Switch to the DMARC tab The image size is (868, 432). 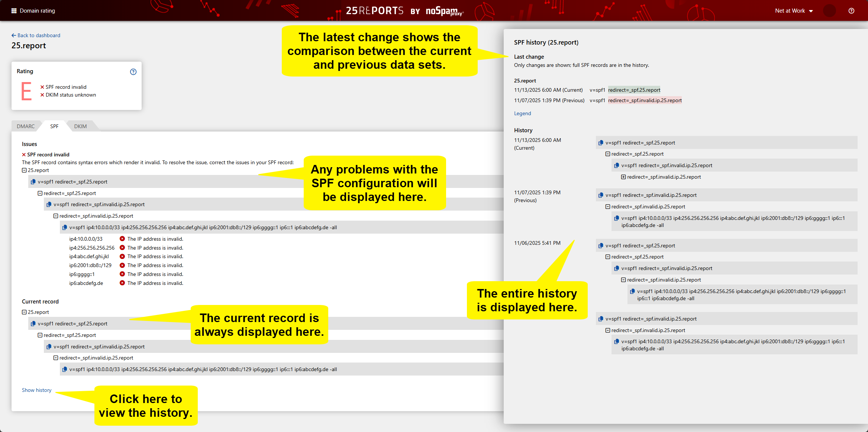[26, 126]
